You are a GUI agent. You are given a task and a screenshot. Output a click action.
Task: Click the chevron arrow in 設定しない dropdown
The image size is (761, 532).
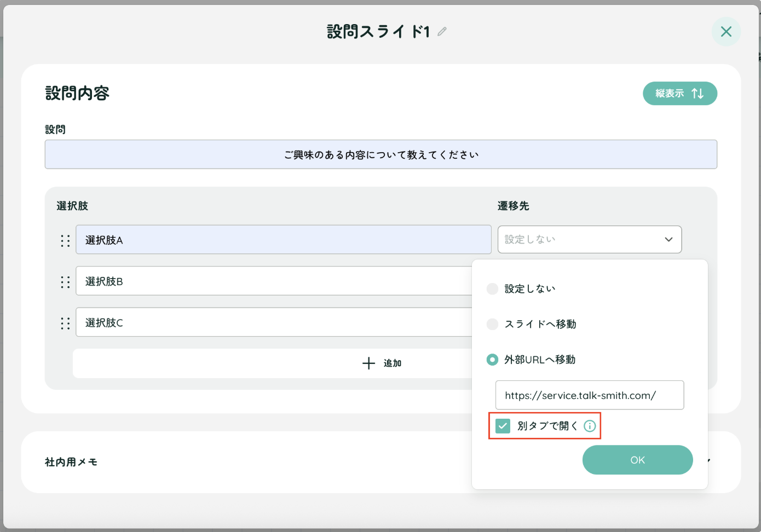(668, 239)
